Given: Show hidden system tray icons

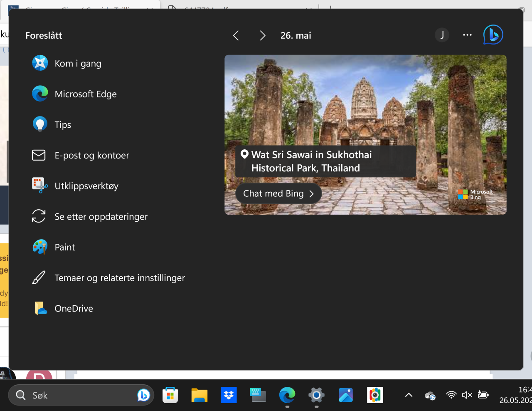Looking at the screenshot, I should click(x=409, y=395).
